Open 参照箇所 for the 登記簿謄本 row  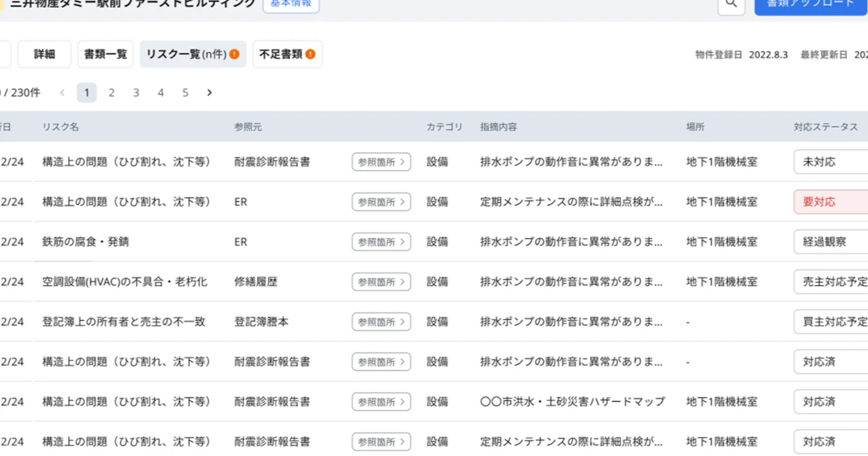point(381,321)
